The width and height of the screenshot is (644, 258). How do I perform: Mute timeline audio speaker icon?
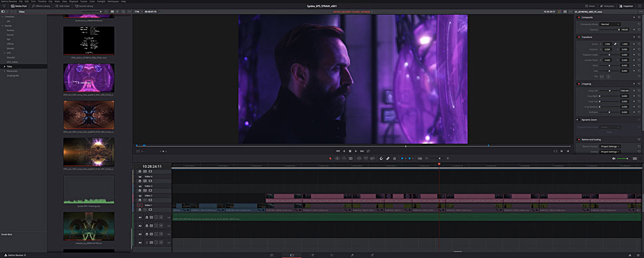pos(614,158)
